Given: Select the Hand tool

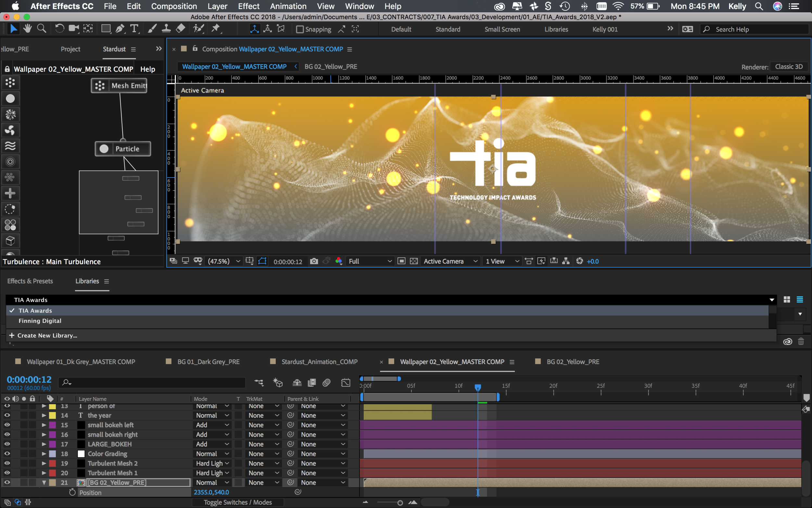Looking at the screenshot, I should coord(28,29).
